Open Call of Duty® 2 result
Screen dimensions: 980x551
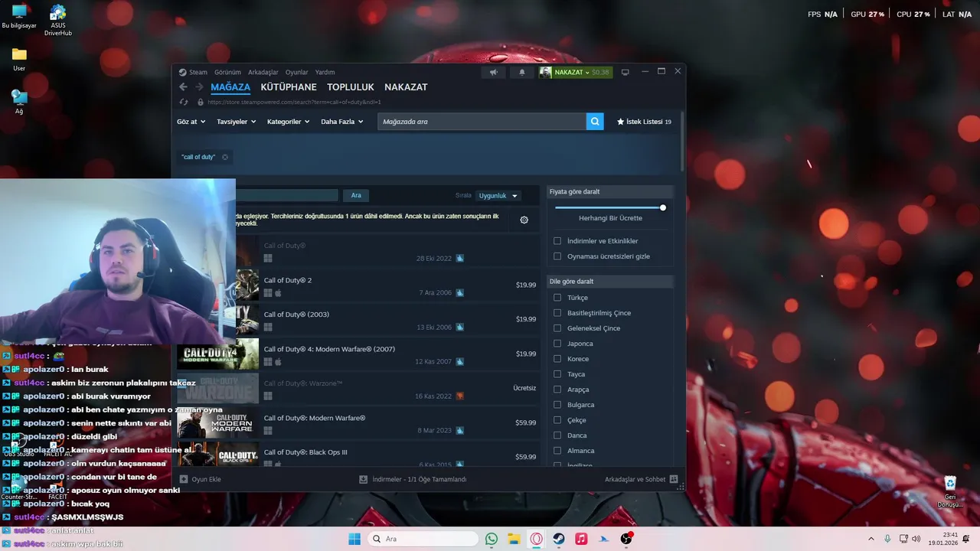(358, 285)
